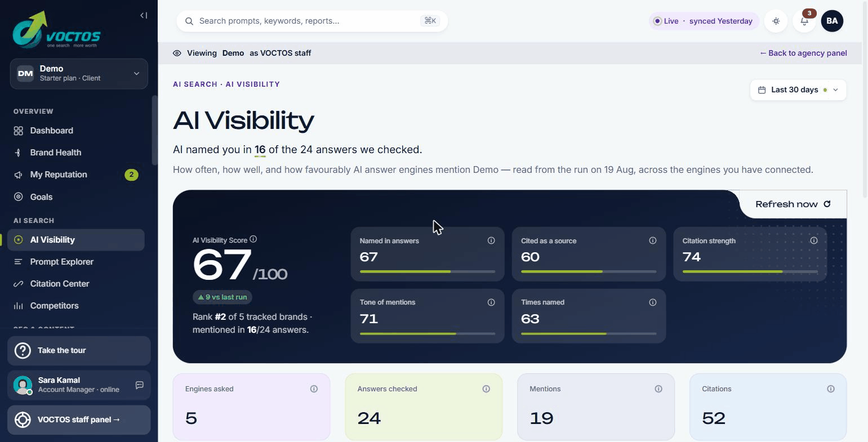Show info for Named in answers

click(491, 240)
